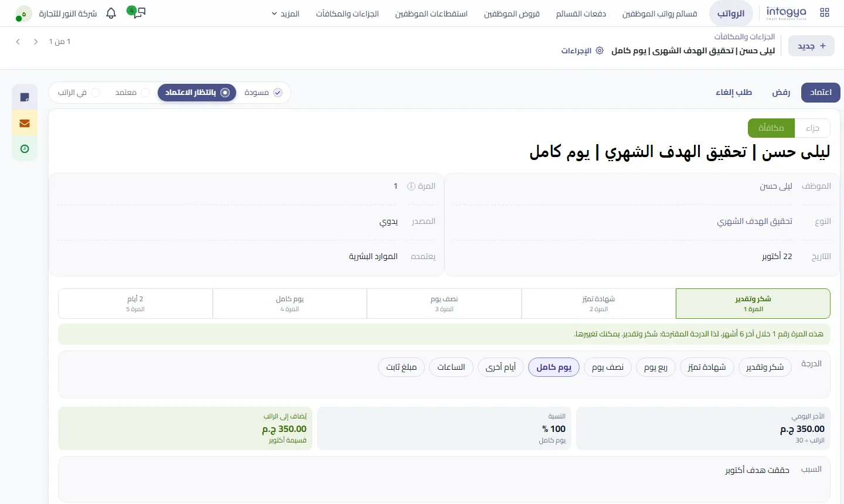844x504 pixels.
Task: Open the clock activities side icon
Action: (25, 149)
